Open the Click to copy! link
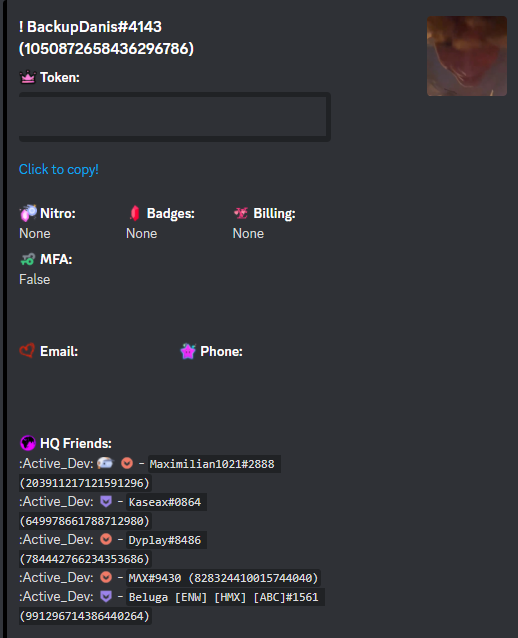The height and width of the screenshot is (638, 518). (x=59, y=169)
